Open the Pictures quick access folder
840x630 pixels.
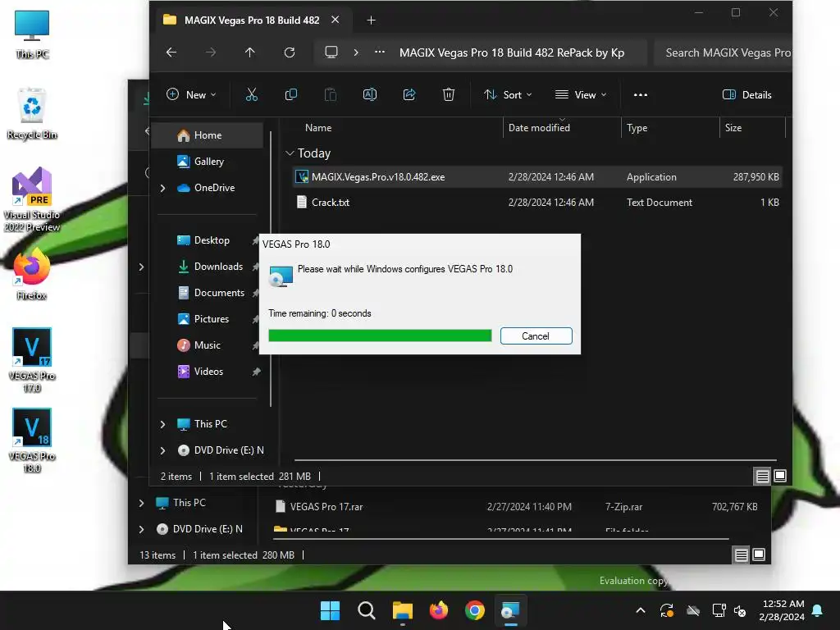tap(212, 319)
